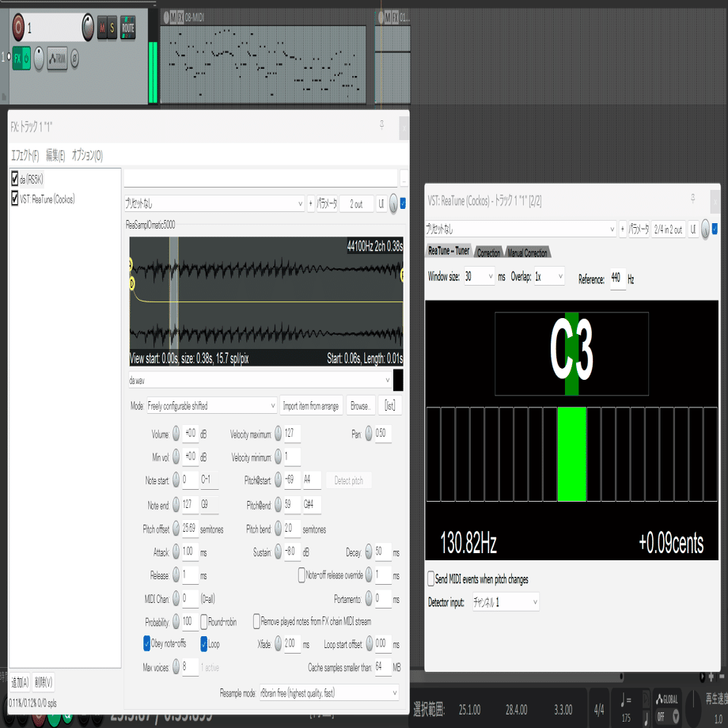Click Import item from arrange button
The width and height of the screenshot is (728, 728).
pyautogui.click(x=311, y=406)
